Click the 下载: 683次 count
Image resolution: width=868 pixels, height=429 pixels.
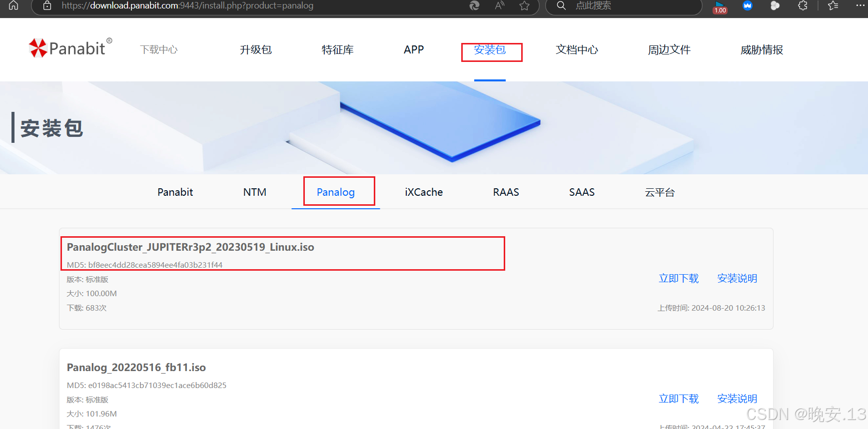tap(86, 308)
